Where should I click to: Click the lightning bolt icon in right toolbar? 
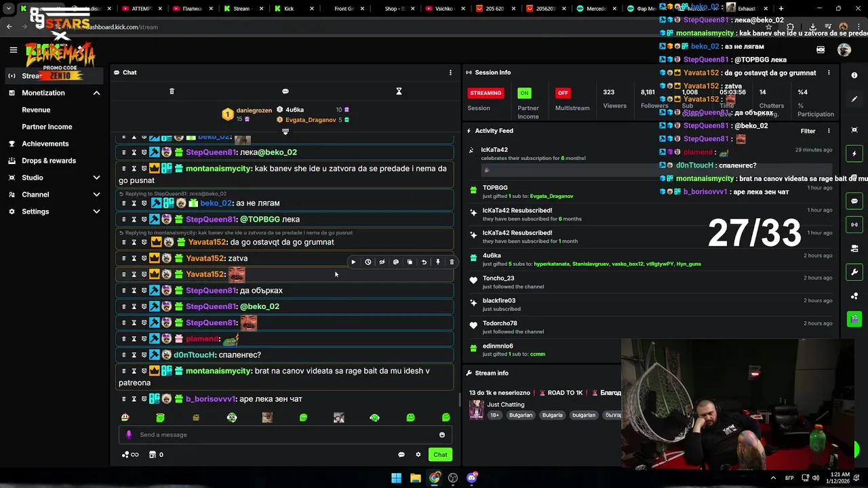tap(854, 154)
